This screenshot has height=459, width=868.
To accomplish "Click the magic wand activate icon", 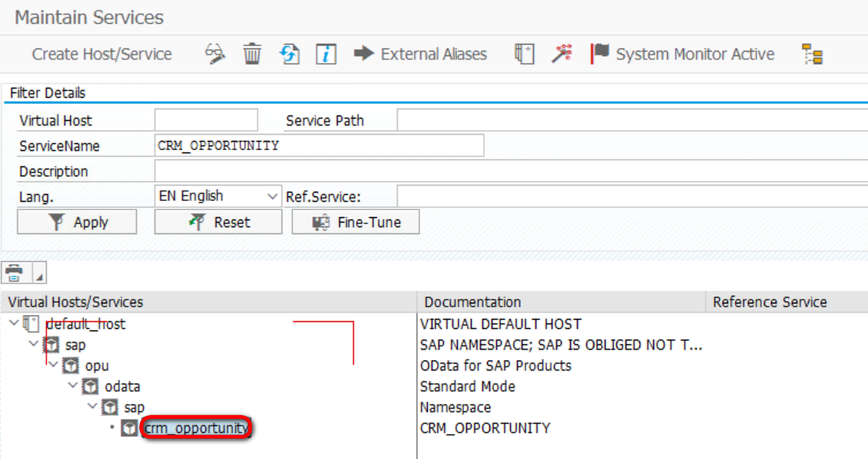I will (x=561, y=54).
